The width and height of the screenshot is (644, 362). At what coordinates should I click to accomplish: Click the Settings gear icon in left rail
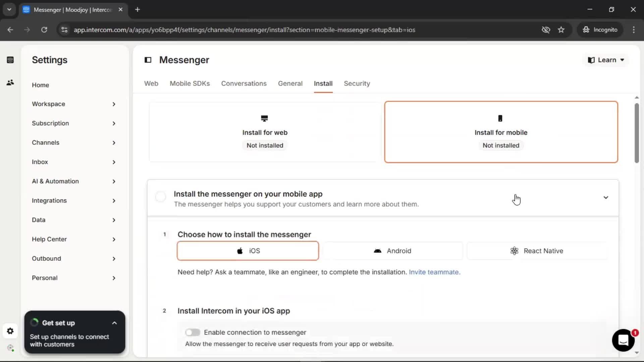tap(10, 331)
